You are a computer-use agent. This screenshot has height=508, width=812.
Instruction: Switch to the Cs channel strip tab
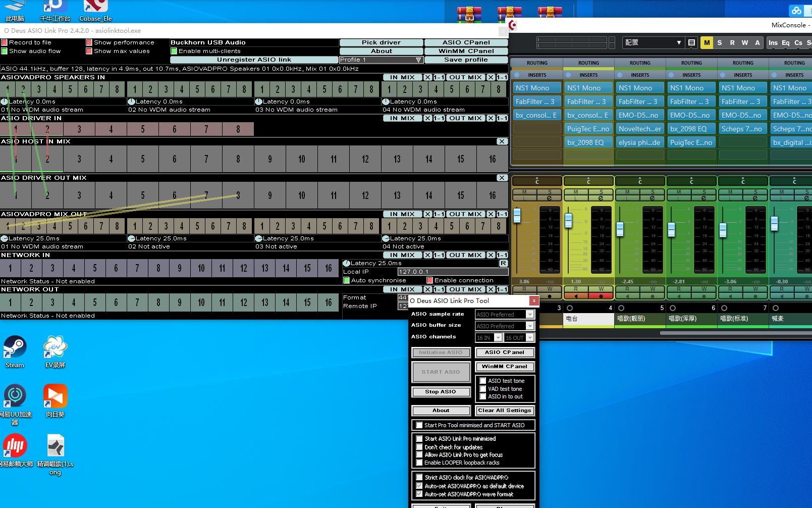pyautogui.click(x=798, y=43)
